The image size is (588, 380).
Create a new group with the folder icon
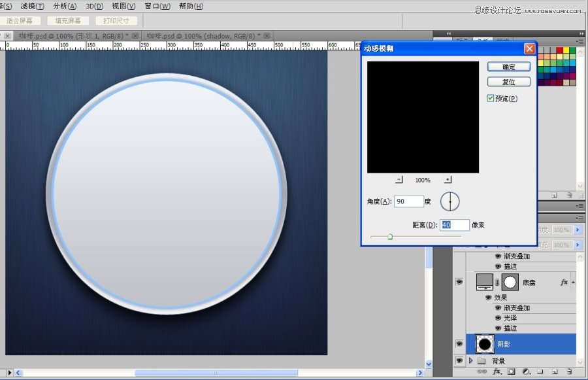(x=540, y=371)
